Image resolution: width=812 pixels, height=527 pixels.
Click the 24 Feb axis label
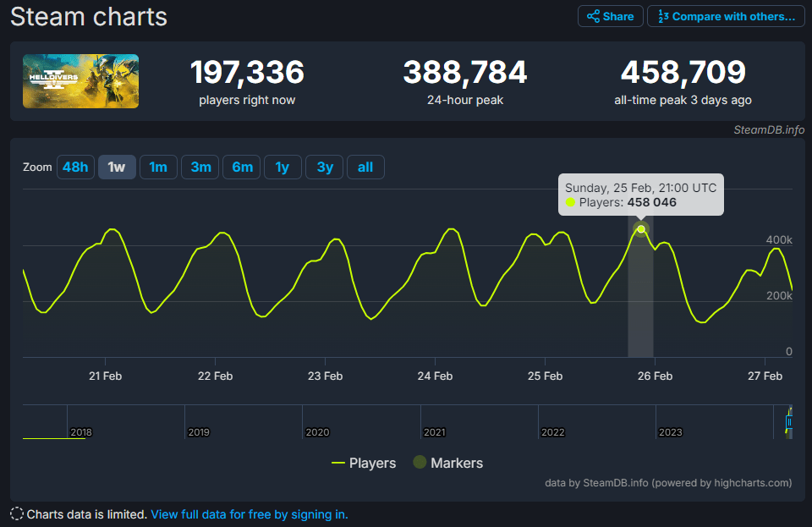(435, 376)
